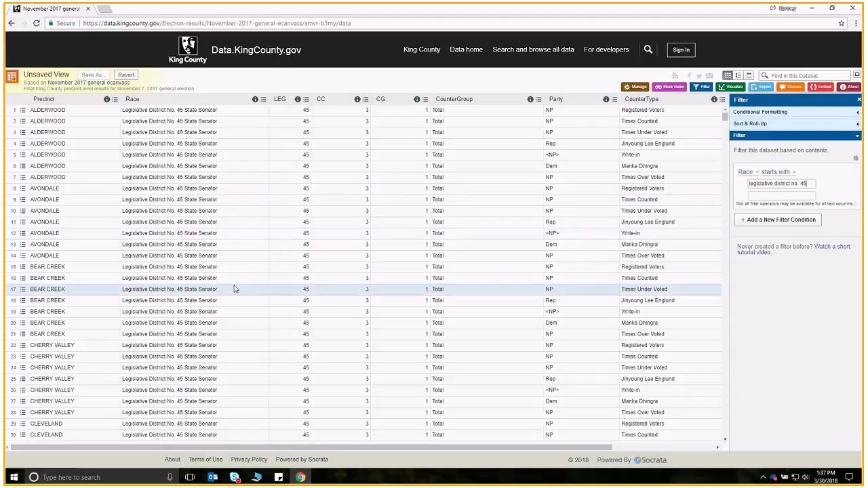The image size is (868, 488).
Task: Open the About footer link
Action: [172, 460]
